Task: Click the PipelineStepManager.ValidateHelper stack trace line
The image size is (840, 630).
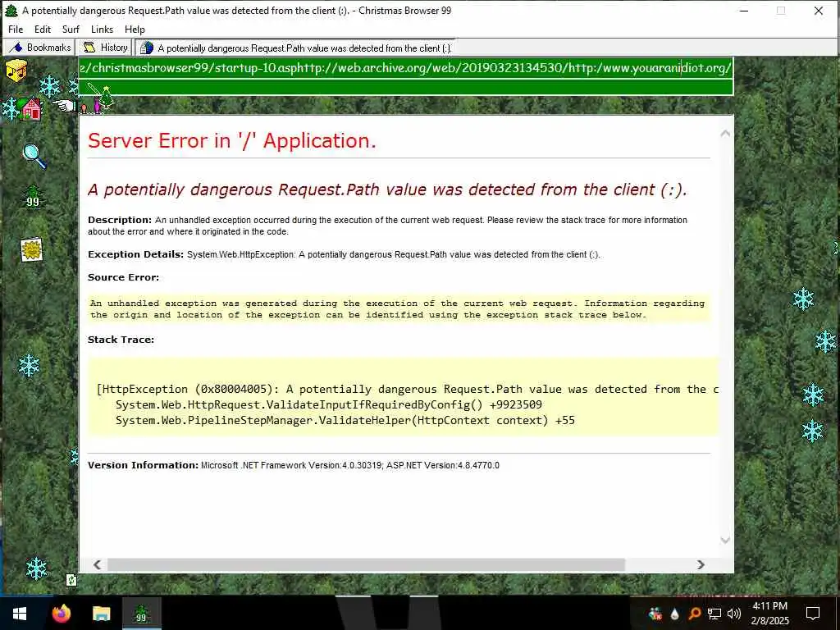Action: (x=345, y=421)
